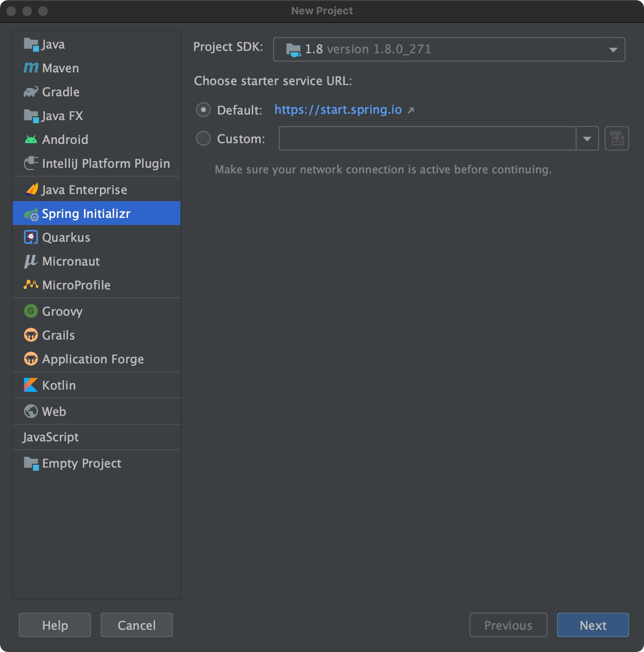Pick Android label in the generator list
This screenshot has width=644, height=652.
pyautogui.click(x=65, y=140)
